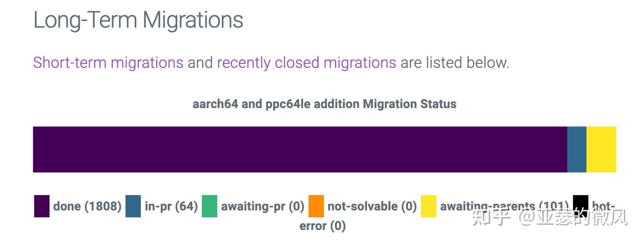Click the Long-Term Migrations heading
This screenshot has width=644, height=243.
[138, 20]
